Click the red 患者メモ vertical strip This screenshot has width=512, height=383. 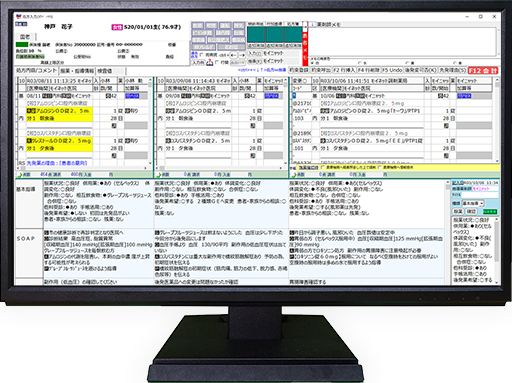pos(305,49)
